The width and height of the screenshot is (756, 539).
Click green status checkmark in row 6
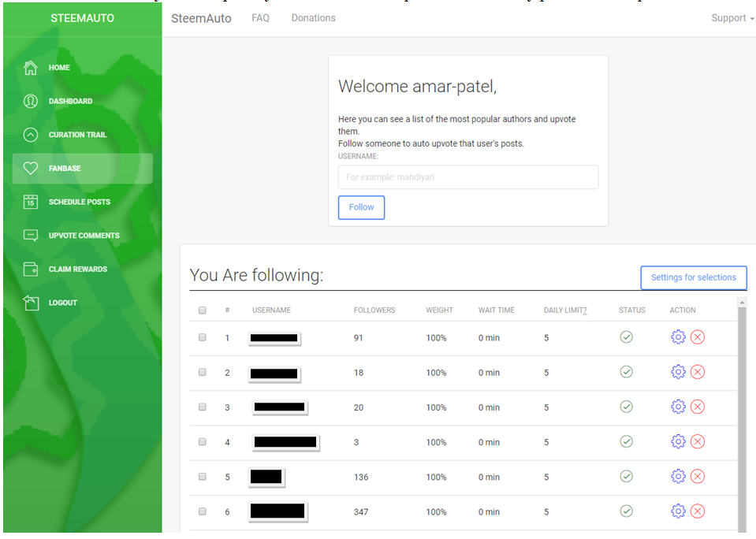(x=626, y=511)
